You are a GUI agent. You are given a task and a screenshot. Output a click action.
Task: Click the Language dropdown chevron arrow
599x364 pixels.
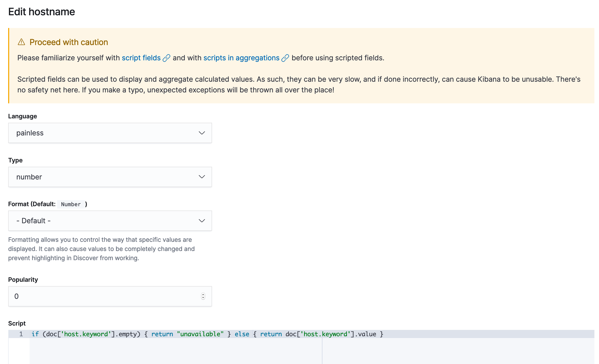(202, 133)
